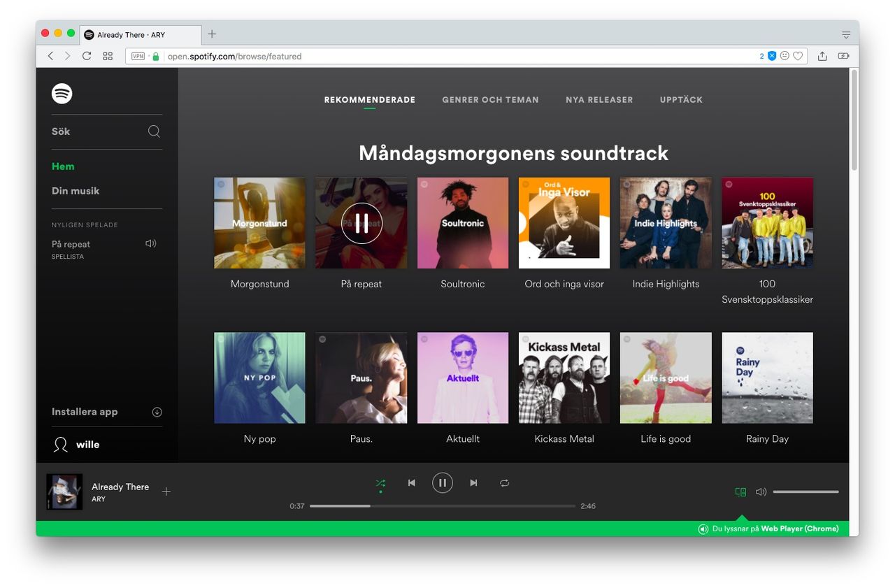The image size is (895, 588).
Task: Switch to the Upptäck tab
Action: click(681, 100)
